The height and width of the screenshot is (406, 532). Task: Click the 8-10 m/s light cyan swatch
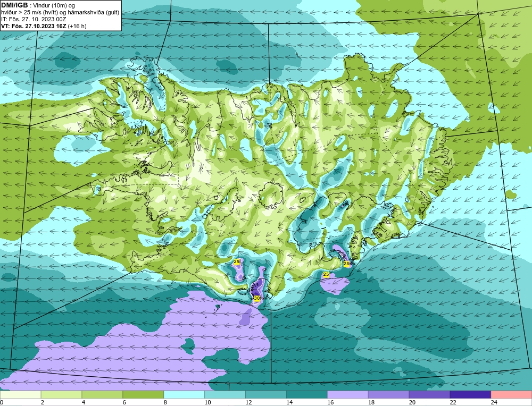[x=184, y=395]
